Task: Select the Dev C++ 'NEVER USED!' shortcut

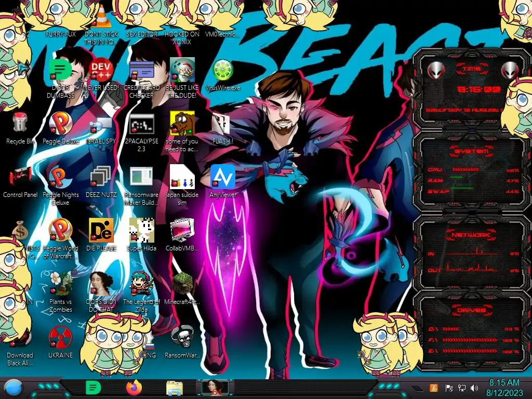Action: tap(101, 70)
